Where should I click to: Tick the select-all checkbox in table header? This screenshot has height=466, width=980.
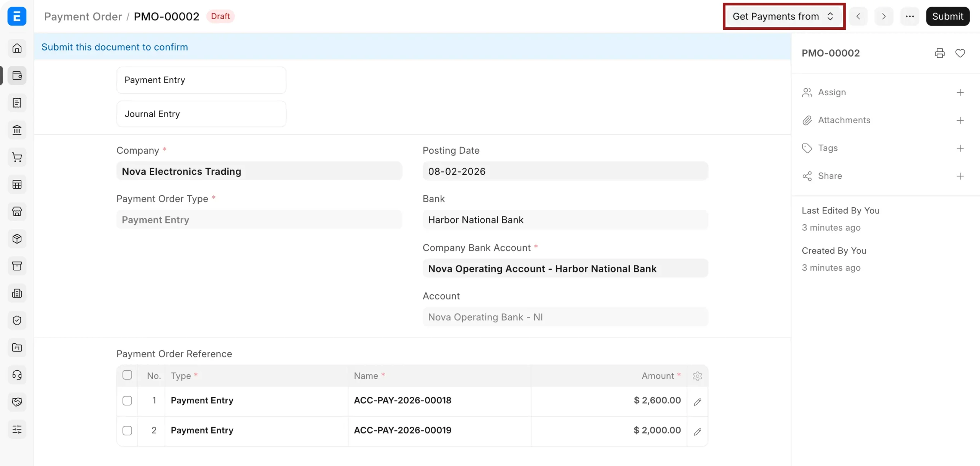[127, 375]
